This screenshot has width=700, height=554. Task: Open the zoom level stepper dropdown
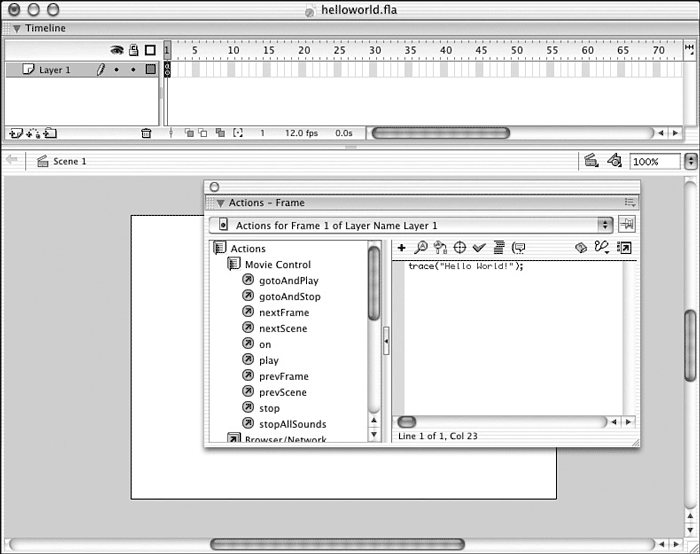point(691,161)
